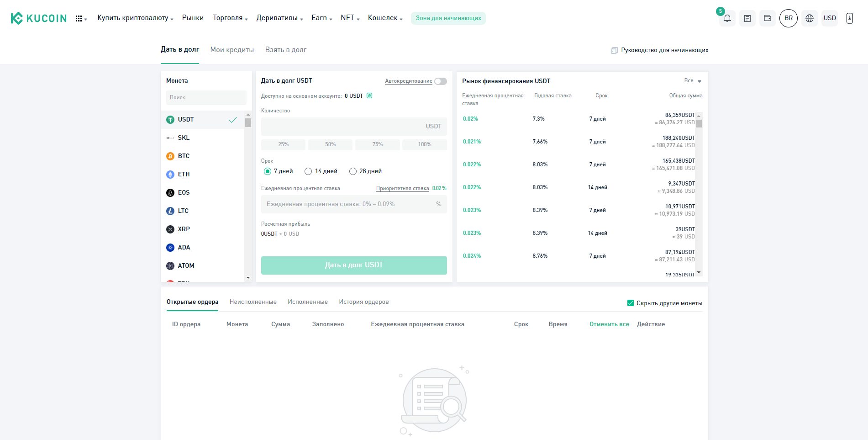This screenshot has width=868, height=440.
Task: Click the app download phone icon
Action: [x=850, y=18]
